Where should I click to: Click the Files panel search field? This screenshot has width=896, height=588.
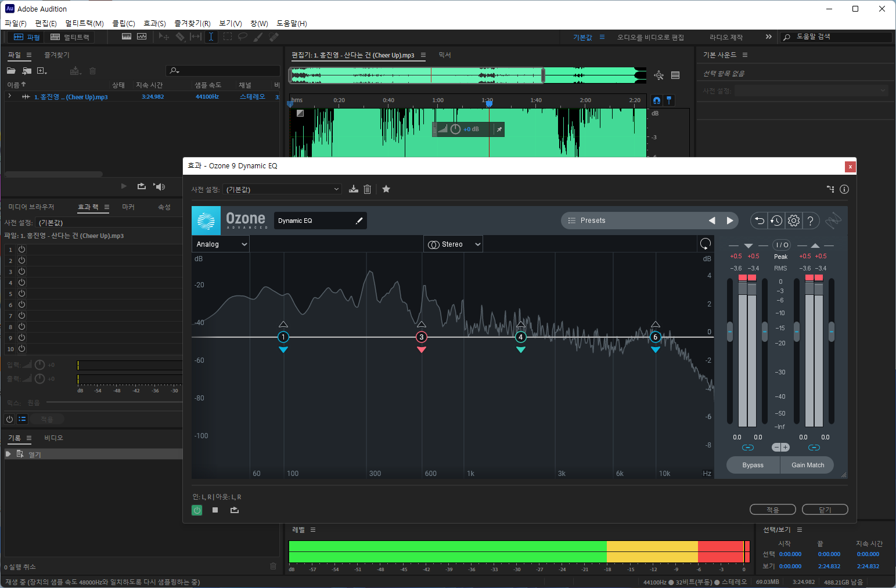pos(224,71)
